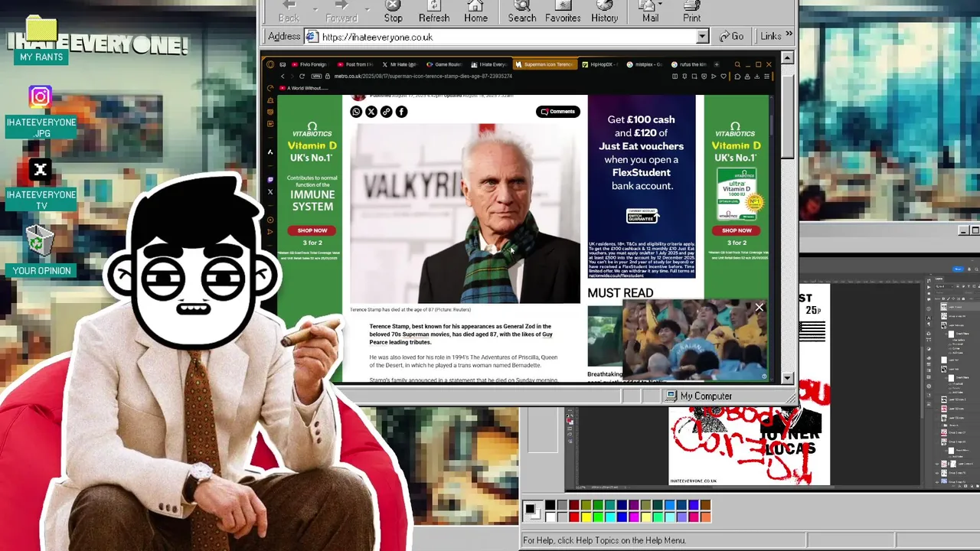Open the History toolbar button
The image size is (980, 551).
[x=604, y=11]
